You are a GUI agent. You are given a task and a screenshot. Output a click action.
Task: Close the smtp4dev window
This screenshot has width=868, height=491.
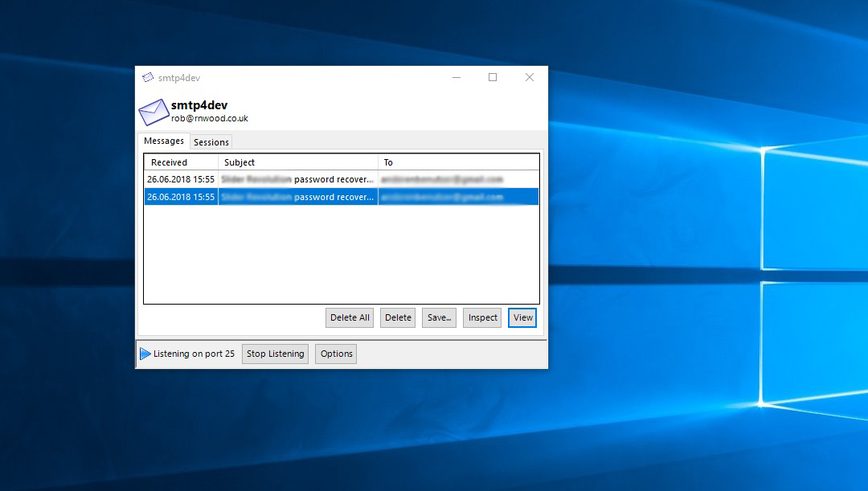click(x=530, y=78)
